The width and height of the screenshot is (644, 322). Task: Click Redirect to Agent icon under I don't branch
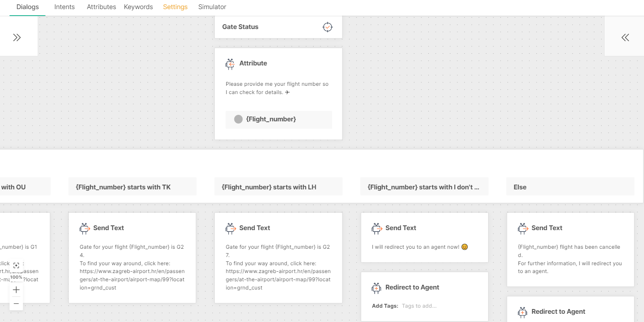376,288
